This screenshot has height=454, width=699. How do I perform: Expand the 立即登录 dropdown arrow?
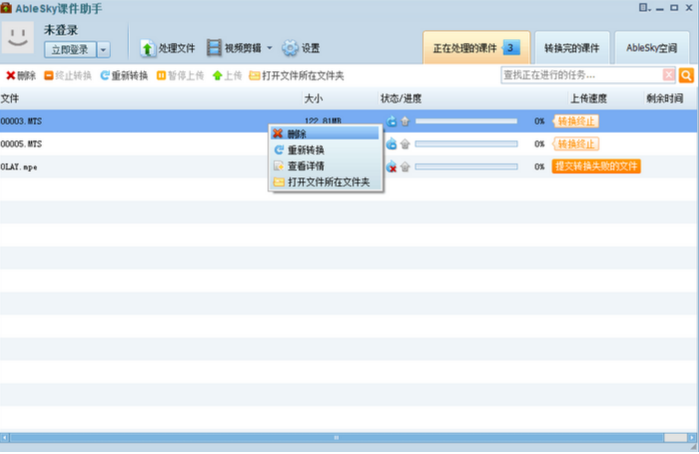click(x=104, y=49)
